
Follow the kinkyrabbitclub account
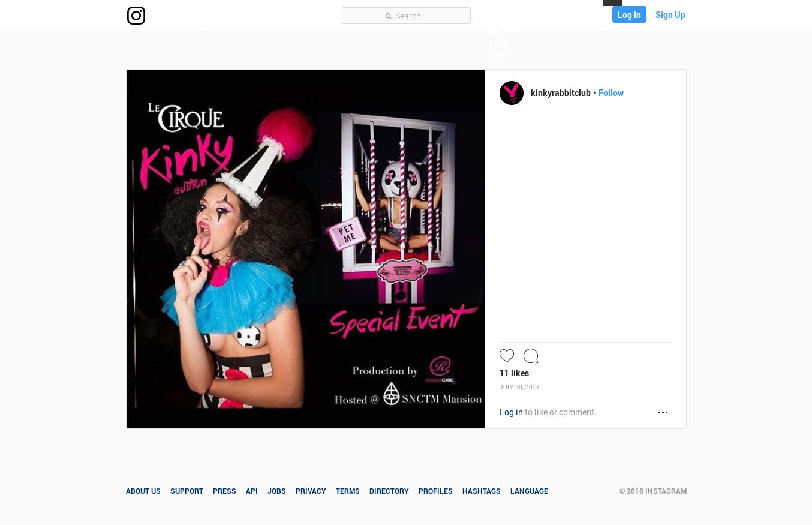611,93
